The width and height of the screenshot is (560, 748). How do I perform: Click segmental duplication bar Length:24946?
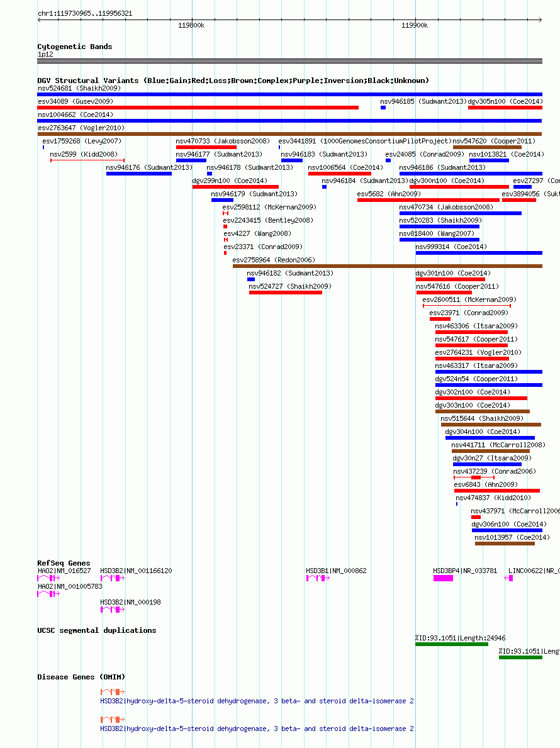click(x=452, y=644)
